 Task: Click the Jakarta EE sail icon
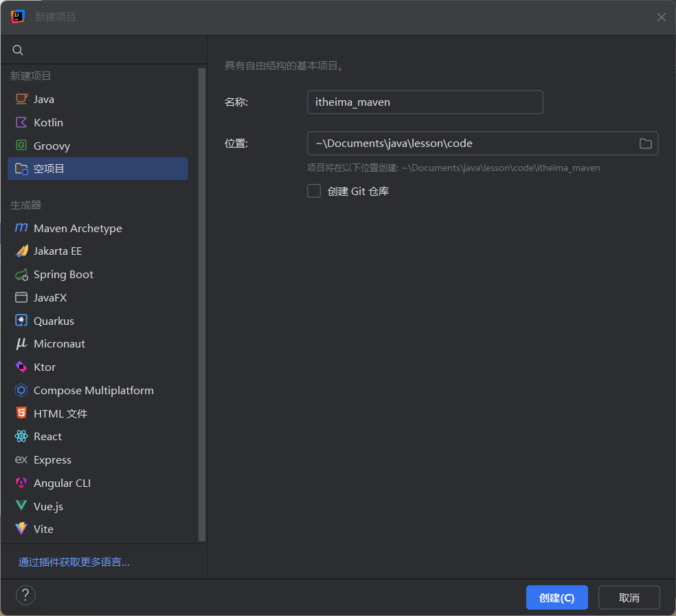point(21,251)
